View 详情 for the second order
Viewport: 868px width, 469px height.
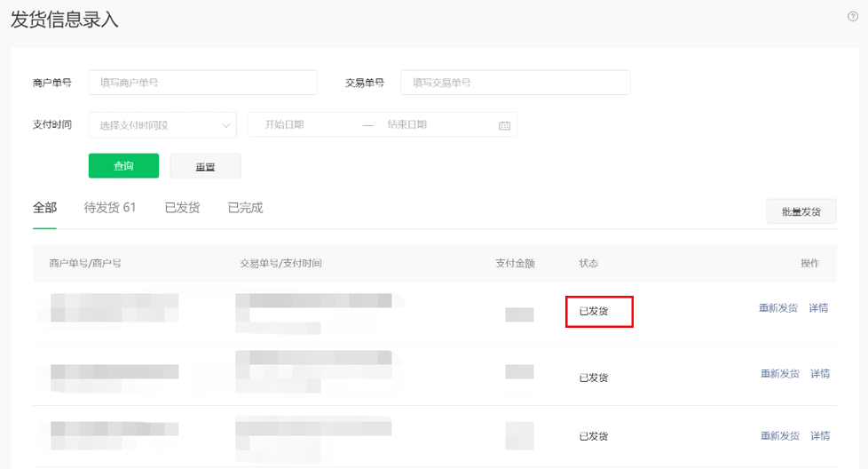click(x=820, y=374)
